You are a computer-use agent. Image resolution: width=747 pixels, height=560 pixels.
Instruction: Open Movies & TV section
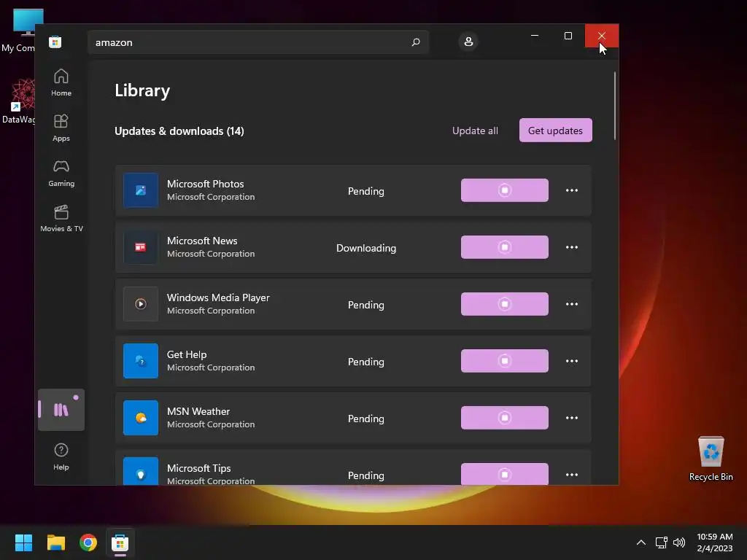coord(61,218)
